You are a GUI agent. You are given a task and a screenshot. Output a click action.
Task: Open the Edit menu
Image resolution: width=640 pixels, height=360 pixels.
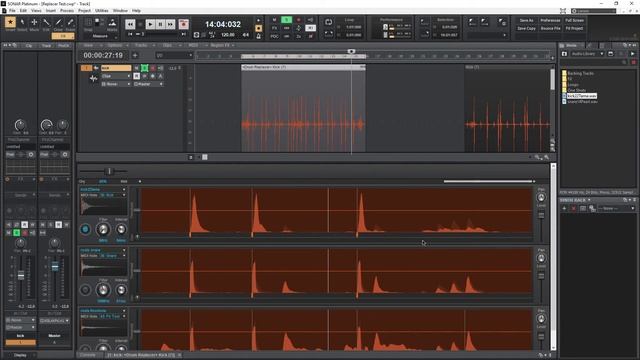click(x=23, y=11)
